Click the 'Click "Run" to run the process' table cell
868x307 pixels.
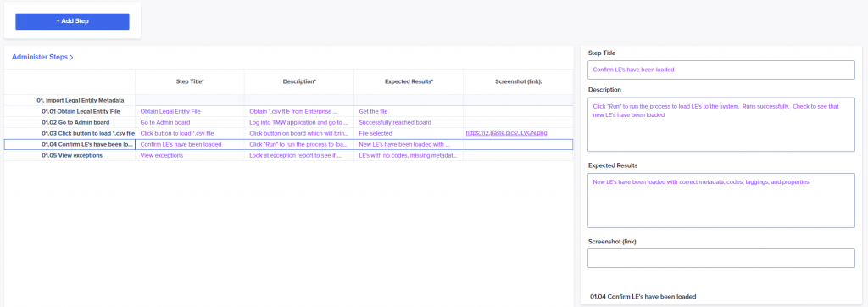pos(299,145)
